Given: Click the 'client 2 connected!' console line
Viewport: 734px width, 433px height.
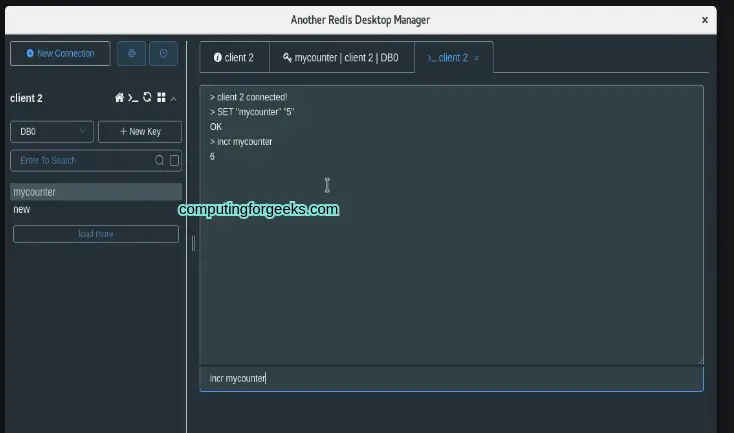Looking at the screenshot, I should [x=249, y=97].
